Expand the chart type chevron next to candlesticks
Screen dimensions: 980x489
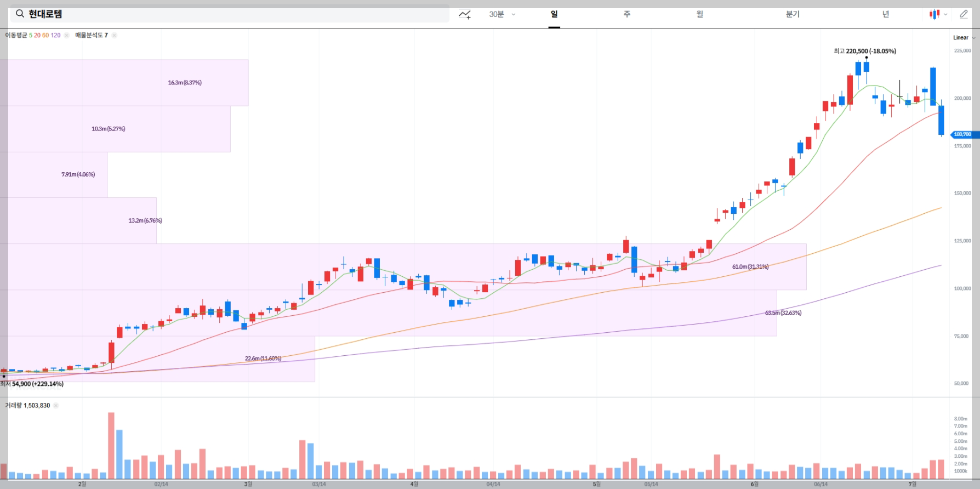[x=945, y=14]
